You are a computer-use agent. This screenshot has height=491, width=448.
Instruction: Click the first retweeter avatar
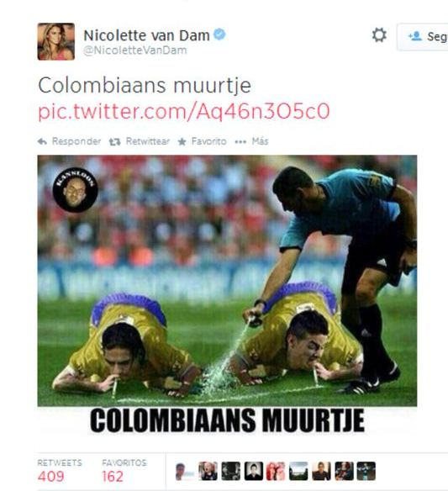click(185, 471)
